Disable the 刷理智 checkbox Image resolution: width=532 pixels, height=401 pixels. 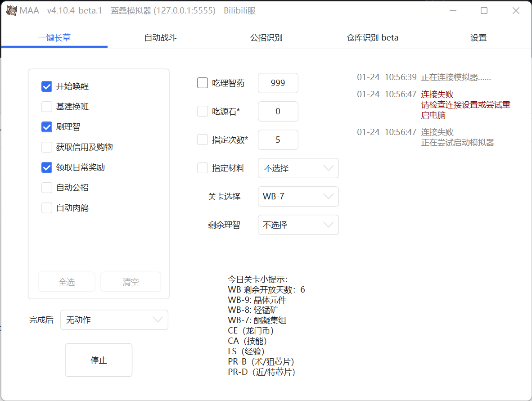pyautogui.click(x=46, y=127)
